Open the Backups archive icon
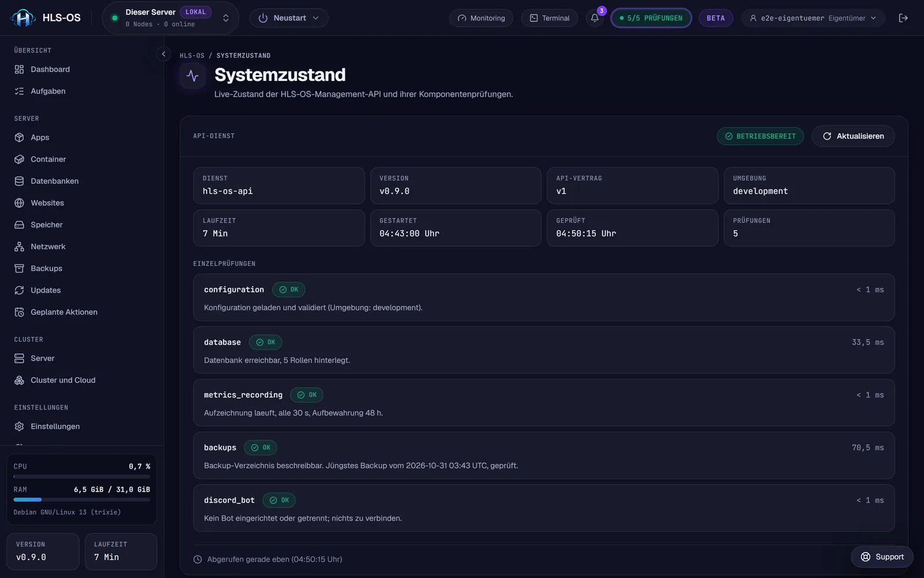 coord(19,269)
